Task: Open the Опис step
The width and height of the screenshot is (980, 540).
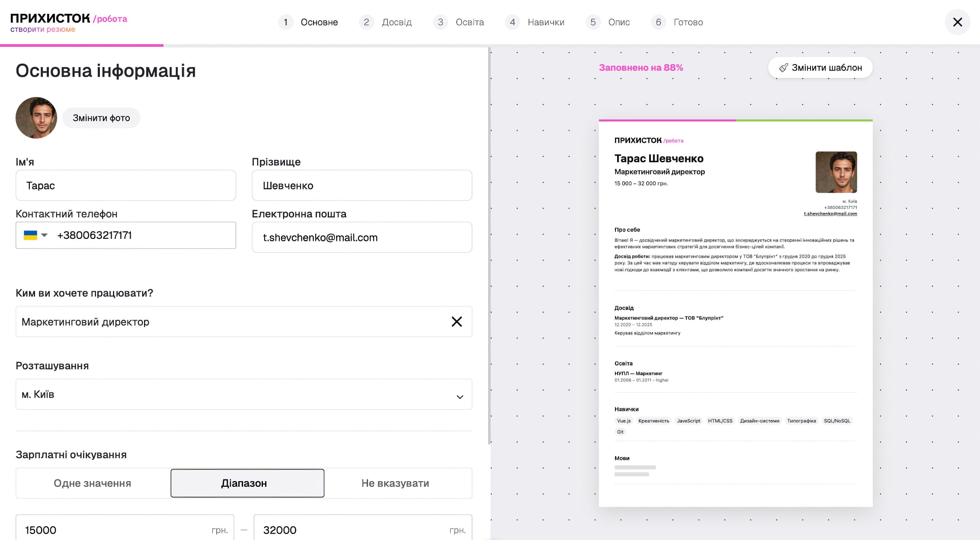Action: pyautogui.click(x=619, y=22)
